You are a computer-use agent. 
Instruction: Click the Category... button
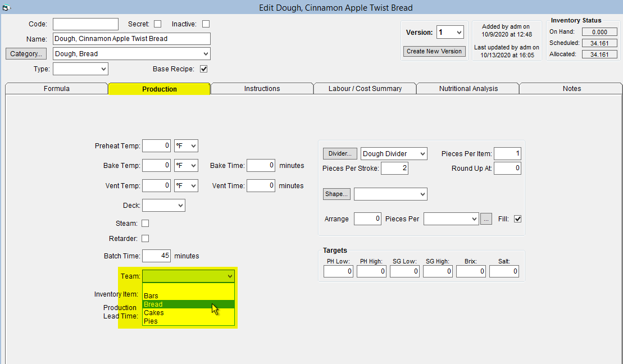coord(26,54)
